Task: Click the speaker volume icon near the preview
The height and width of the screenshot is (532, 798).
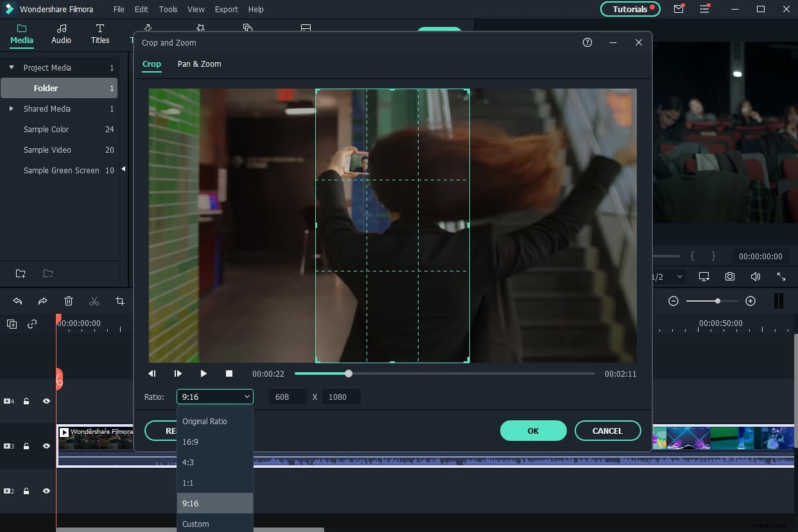Action: pos(756,276)
